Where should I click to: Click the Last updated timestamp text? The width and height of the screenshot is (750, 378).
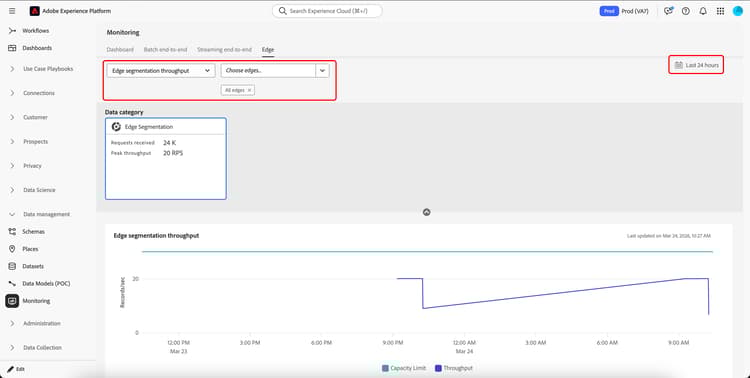click(669, 236)
